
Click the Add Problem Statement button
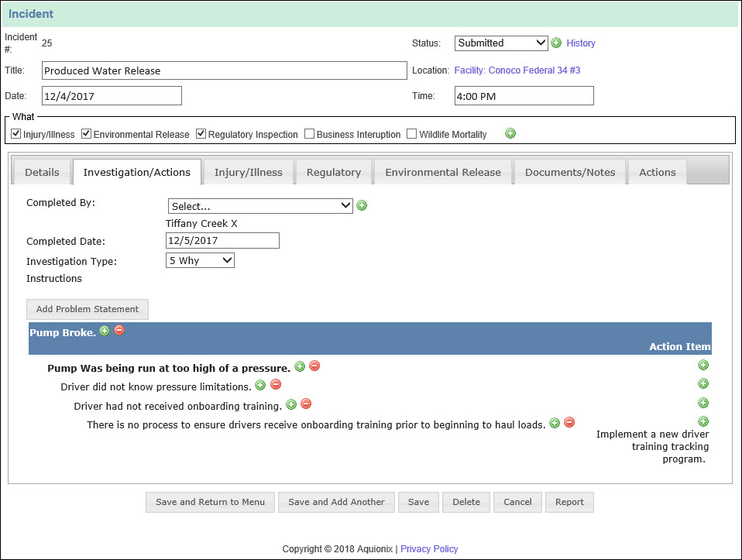coord(87,309)
